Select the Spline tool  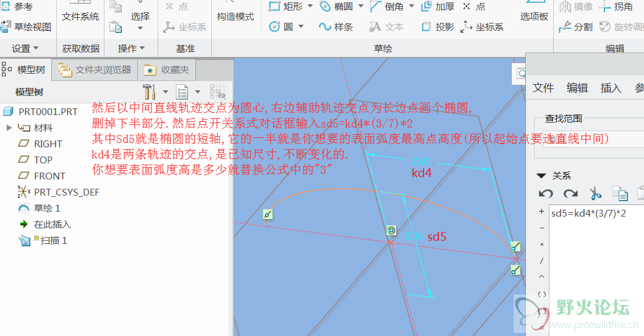click(x=336, y=27)
